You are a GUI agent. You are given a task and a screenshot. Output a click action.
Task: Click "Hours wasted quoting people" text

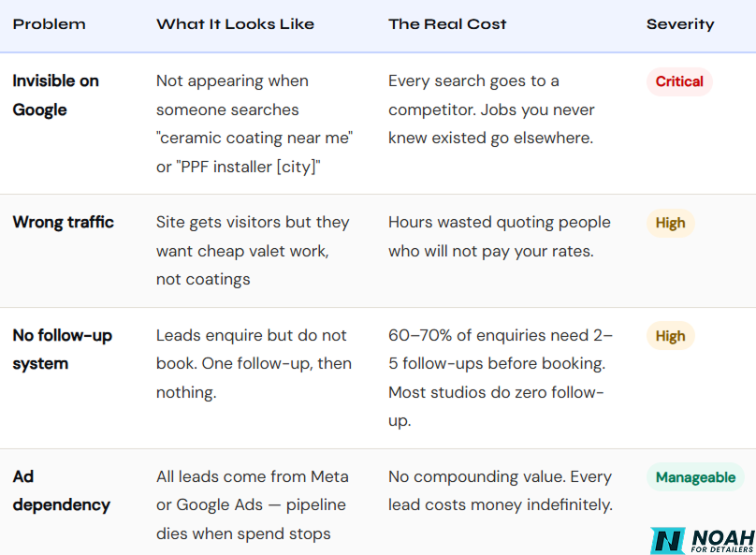coord(500,223)
